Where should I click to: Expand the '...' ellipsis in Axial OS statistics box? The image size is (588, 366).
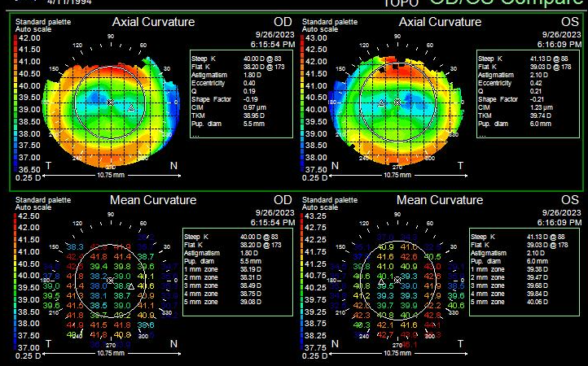481,134
